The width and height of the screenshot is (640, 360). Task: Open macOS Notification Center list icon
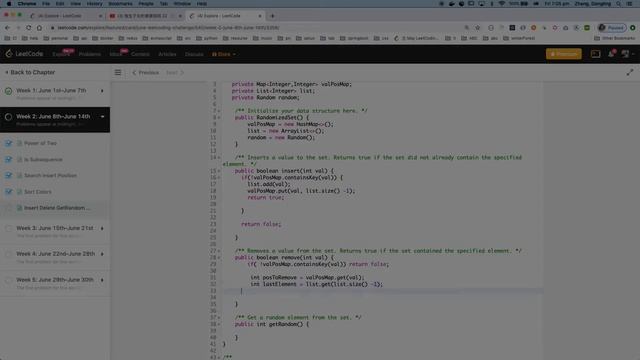[630, 4]
